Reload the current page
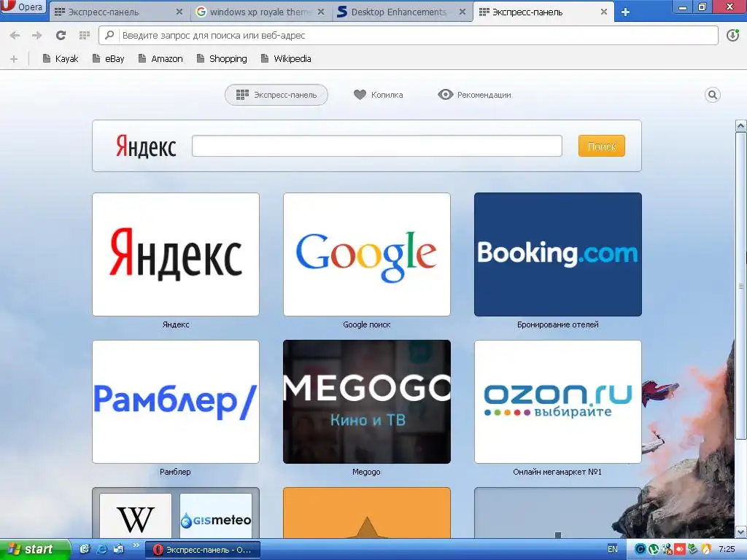This screenshot has width=747, height=560. click(x=61, y=35)
